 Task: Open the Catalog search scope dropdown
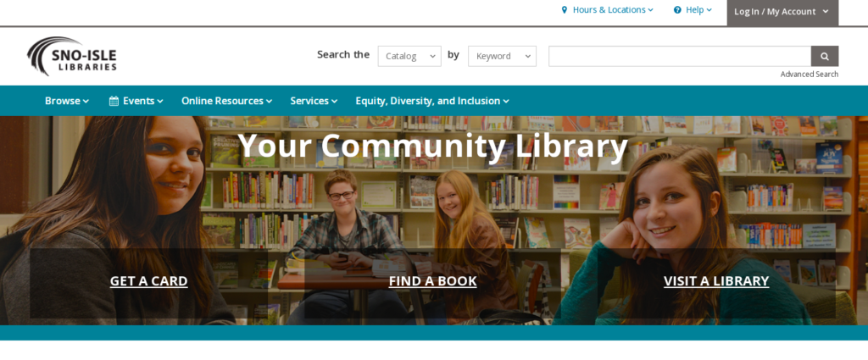click(x=409, y=57)
